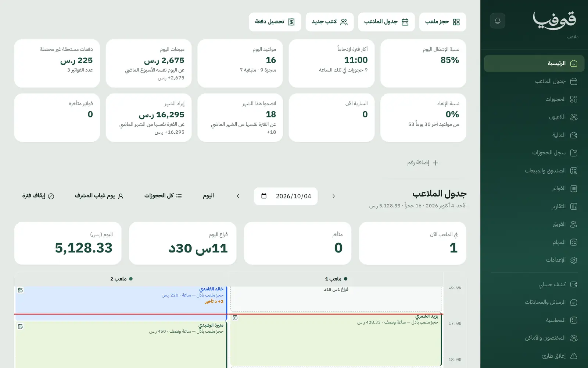The width and height of the screenshot is (588, 368).
Task: Open دفعات مستحقة غير محصلة card
Action: click(57, 63)
